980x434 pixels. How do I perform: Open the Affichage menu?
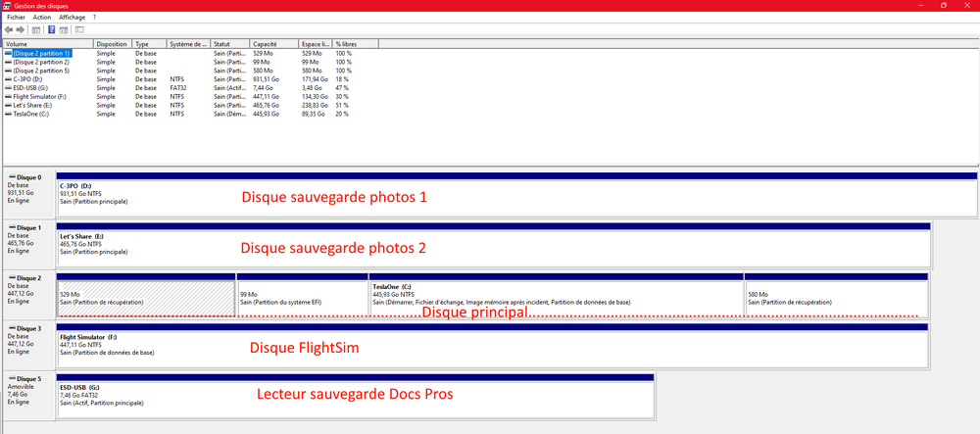pyautogui.click(x=72, y=18)
